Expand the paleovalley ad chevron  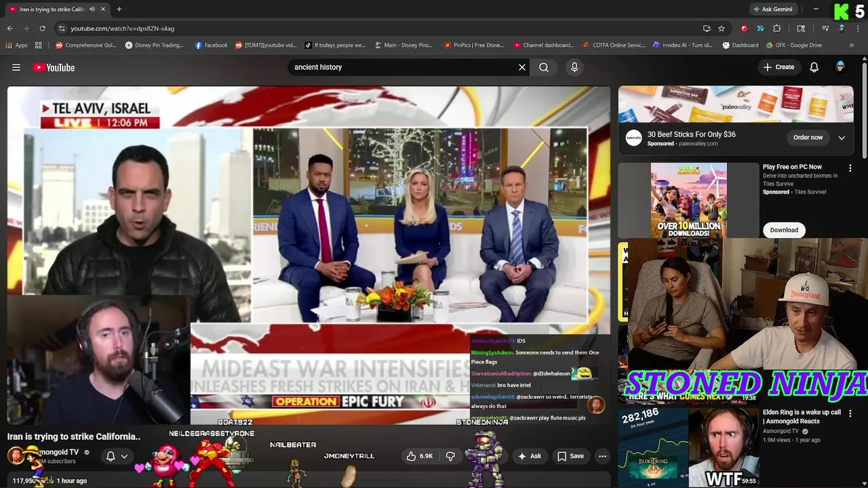(842, 138)
